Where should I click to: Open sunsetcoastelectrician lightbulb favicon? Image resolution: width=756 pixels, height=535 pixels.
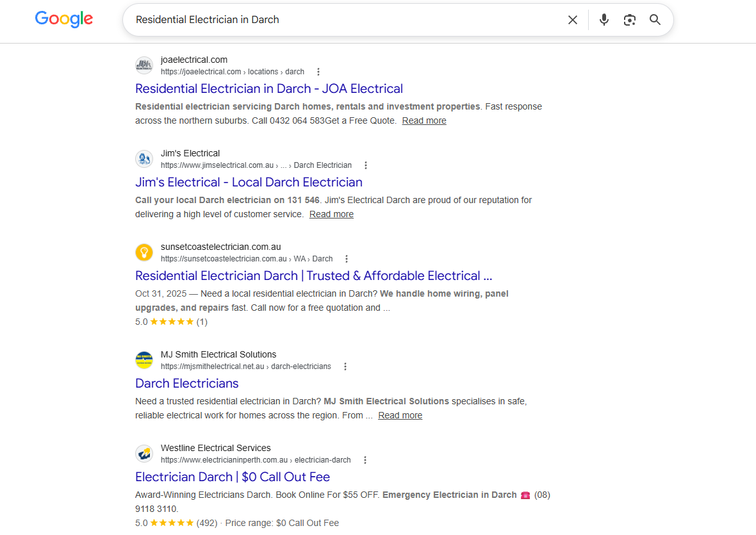point(144,252)
